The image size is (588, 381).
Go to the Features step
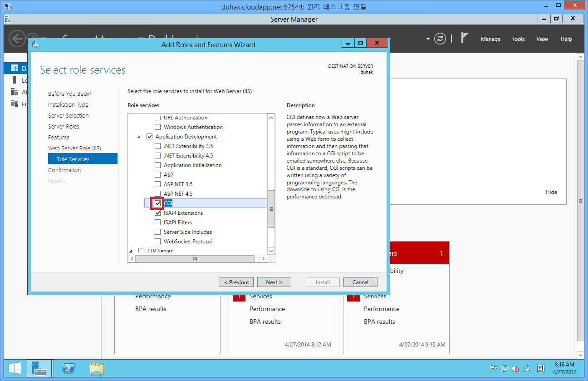(x=59, y=138)
